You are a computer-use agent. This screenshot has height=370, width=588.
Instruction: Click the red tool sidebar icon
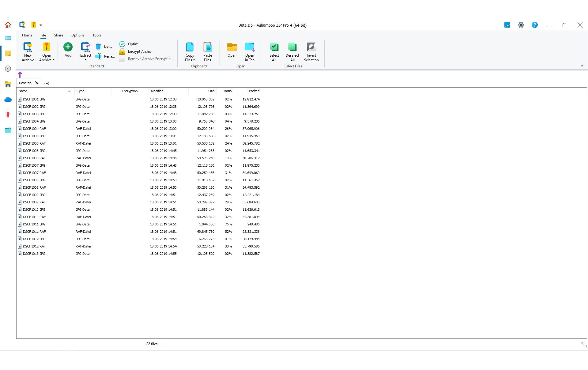tap(8, 115)
